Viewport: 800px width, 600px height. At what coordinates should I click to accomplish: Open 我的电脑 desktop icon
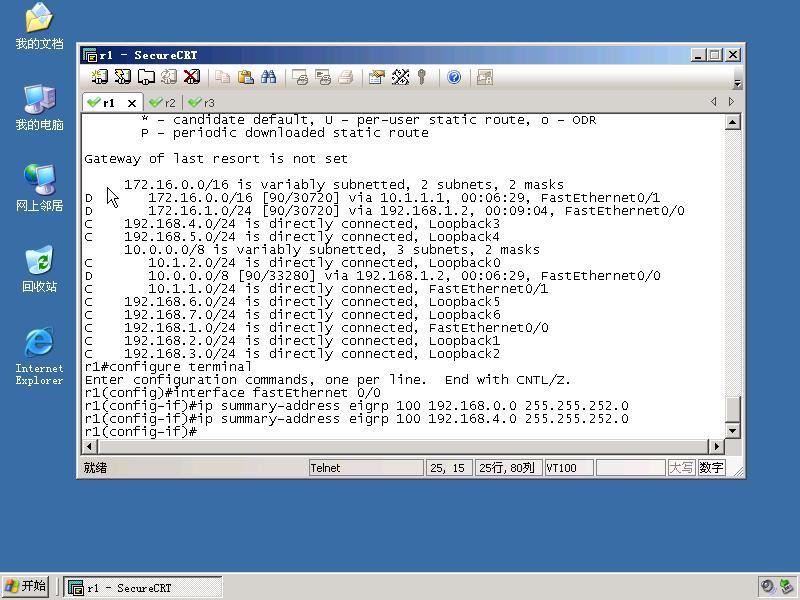point(39,108)
